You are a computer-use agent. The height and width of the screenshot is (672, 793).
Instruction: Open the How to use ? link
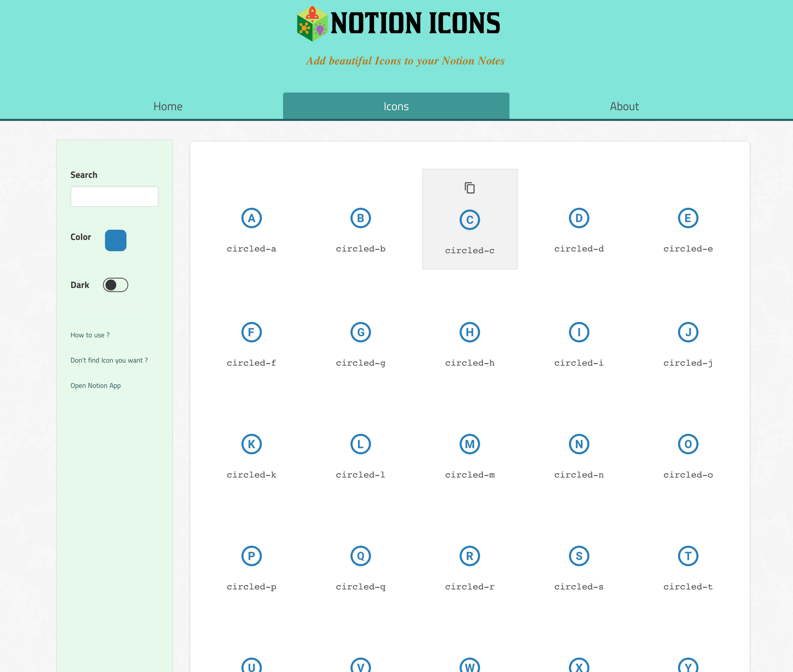tap(90, 335)
